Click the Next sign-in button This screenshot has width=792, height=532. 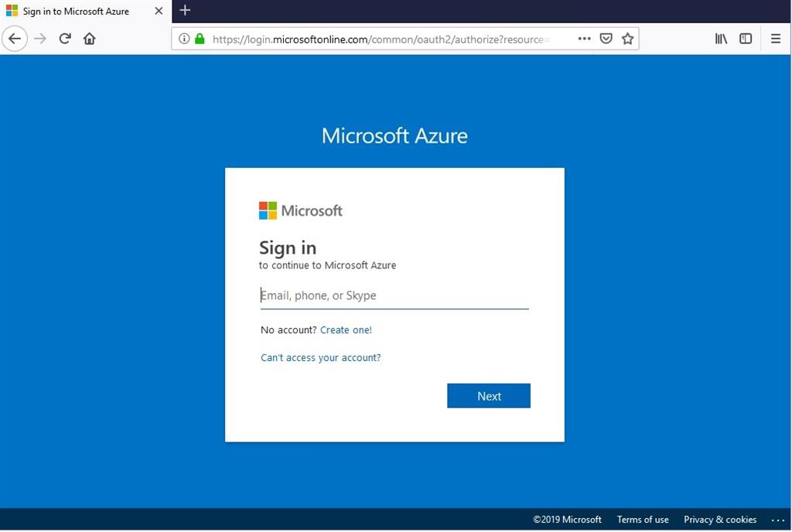point(488,395)
